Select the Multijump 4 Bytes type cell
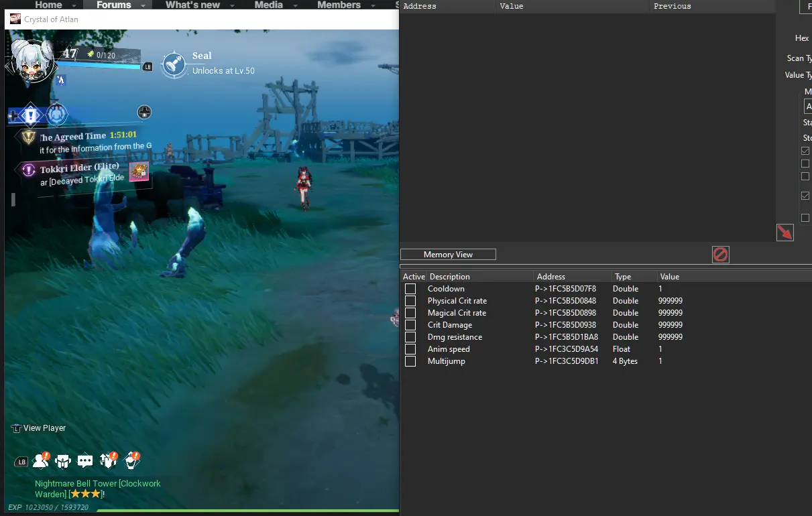812x516 pixels. (x=625, y=361)
